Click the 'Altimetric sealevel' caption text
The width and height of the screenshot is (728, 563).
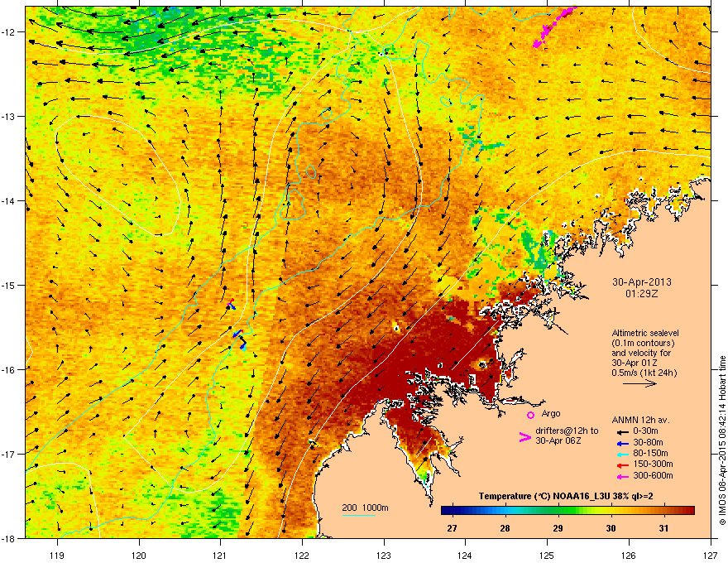point(645,333)
